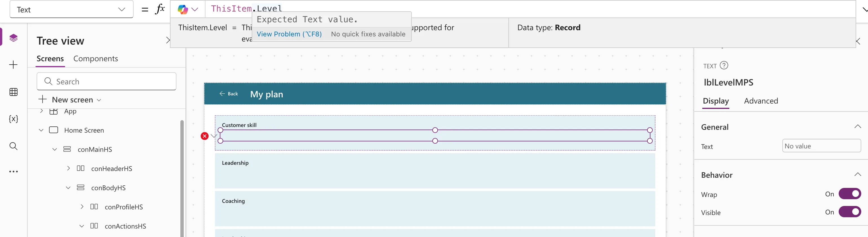The width and height of the screenshot is (868, 237).
Task: Expand the conProfileHS tree node
Action: 82,207
